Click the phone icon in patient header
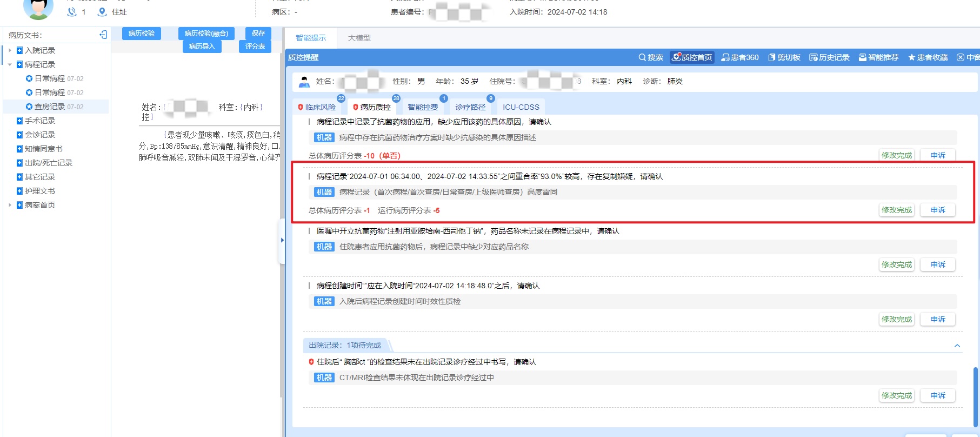980x437 pixels. tap(71, 12)
